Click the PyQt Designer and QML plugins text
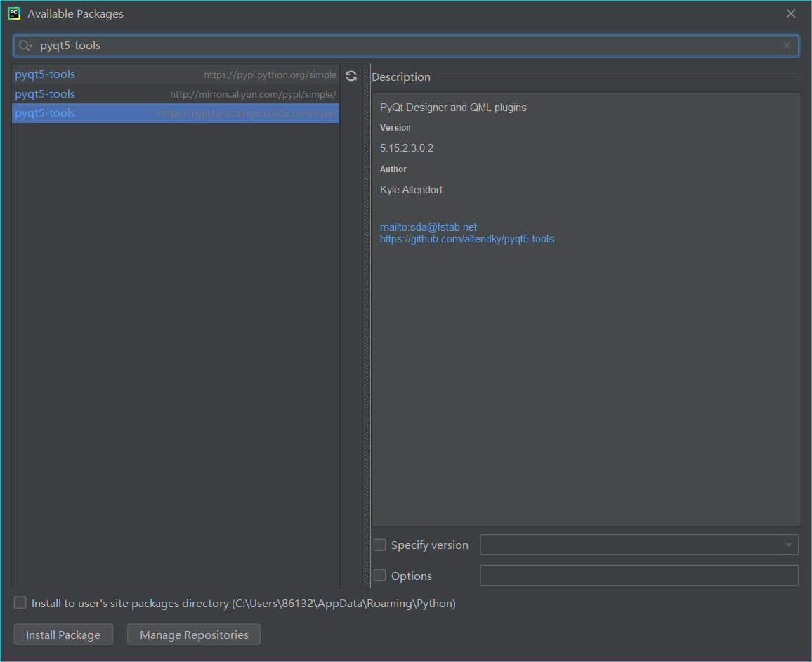Viewport: 812px width, 662px height. 453,108
